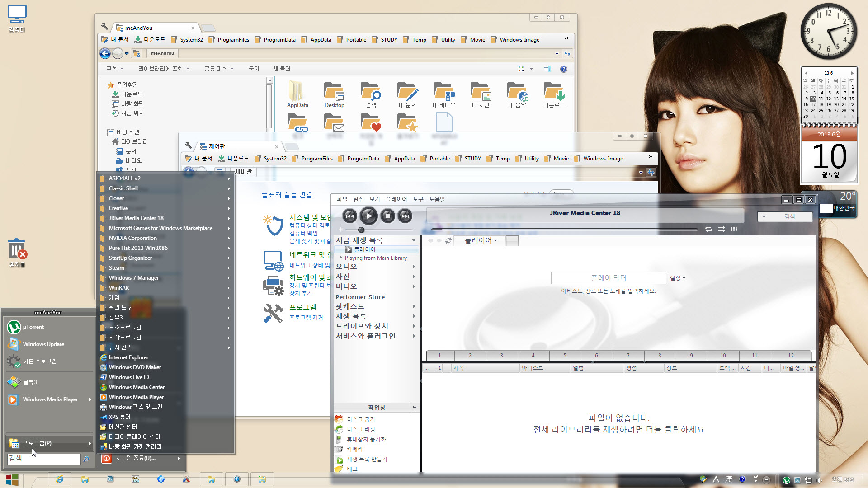Open the 구성 dropdown in meAndYou window
This screenshot has height=488, width=868.
point(114,69)
